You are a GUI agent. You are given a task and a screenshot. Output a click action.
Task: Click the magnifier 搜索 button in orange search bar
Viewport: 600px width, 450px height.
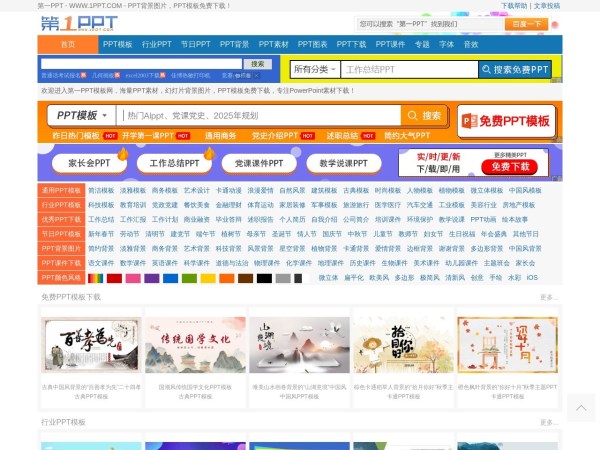(x=423, y=115)
